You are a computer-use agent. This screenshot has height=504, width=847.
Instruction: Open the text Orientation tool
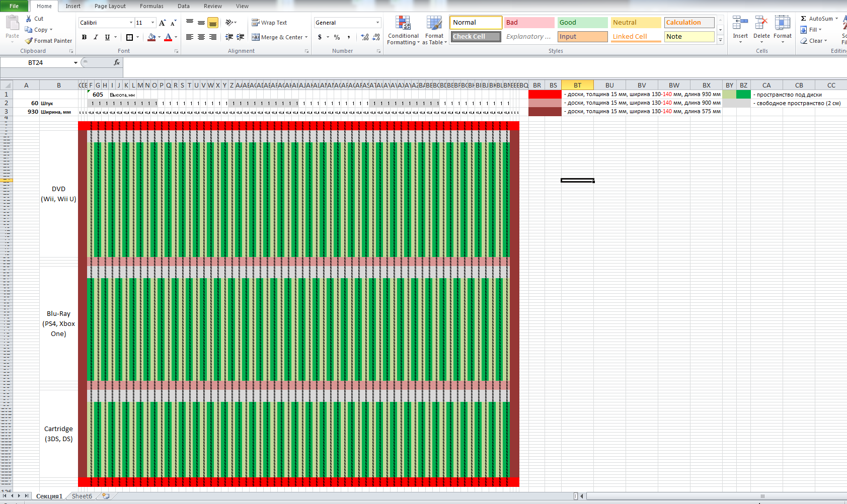pyautogui.click(x=229, y=23)
